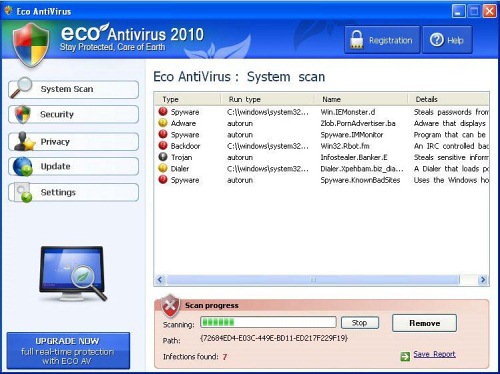The width and height of the screenshot is (500, 374).
Task: Click the red shield icon in Scan progress
Action: point(170,305)
